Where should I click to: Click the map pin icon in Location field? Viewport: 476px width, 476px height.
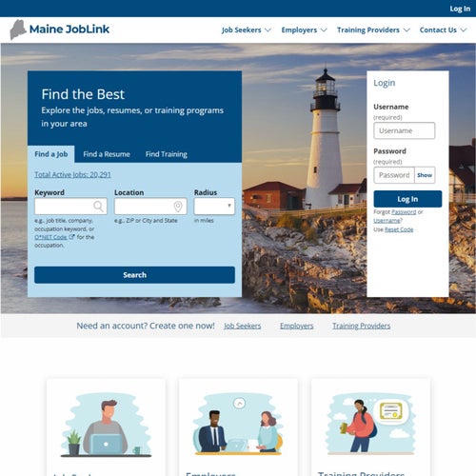pyautogui.click(x=178, y=207)
